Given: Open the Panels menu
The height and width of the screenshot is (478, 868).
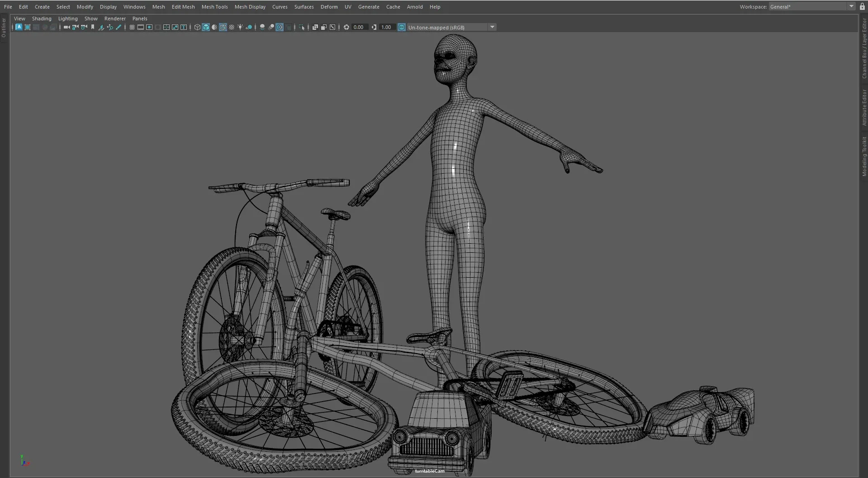Looking at the screenshot, I should click(140, 19).
